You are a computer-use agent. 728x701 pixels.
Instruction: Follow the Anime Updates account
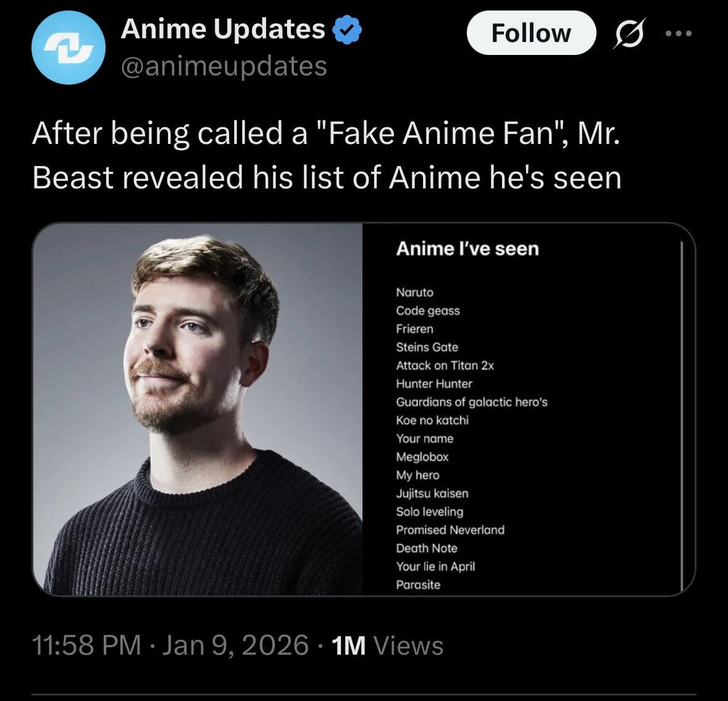click(x=531, y=33)
